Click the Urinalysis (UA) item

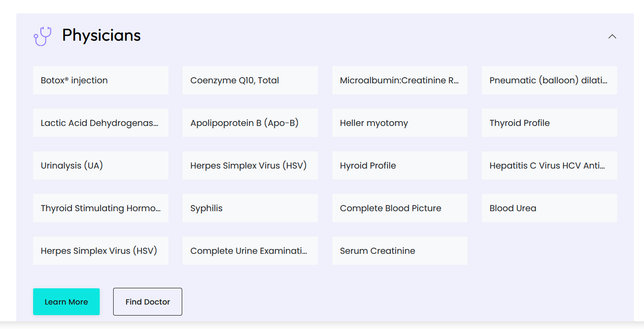pyautogui.click(x=100, y=166)
